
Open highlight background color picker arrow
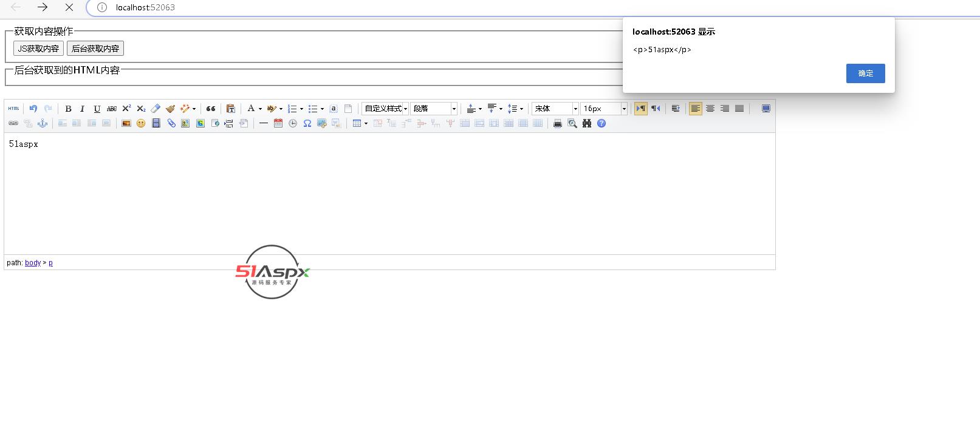click(x=281, y=109)
